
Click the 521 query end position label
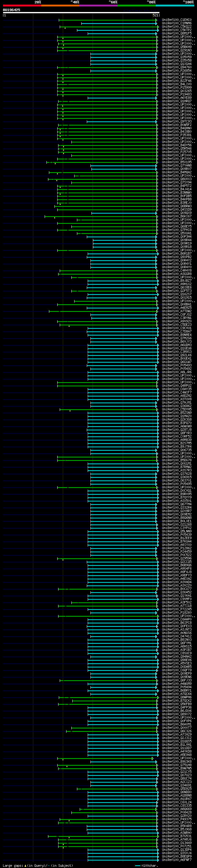pyautogui.click(x=155, y=15)
